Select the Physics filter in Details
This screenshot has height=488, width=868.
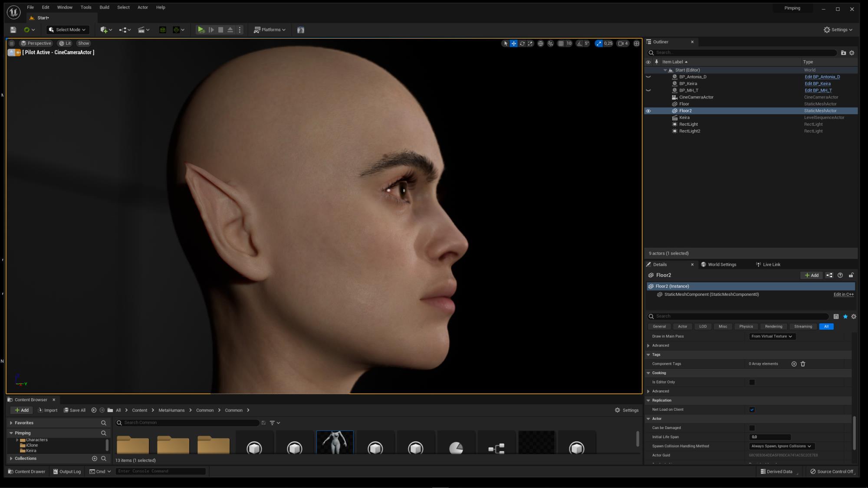(x=746, y=327)
